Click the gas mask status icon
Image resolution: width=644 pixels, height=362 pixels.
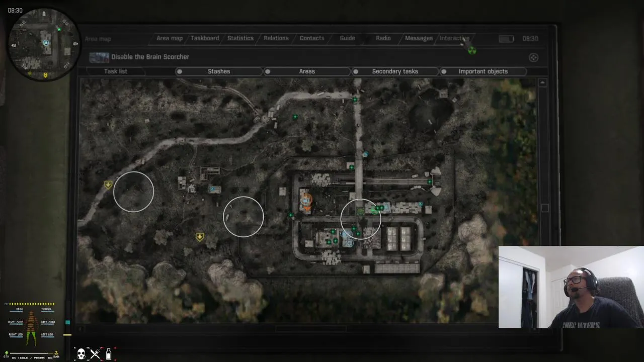81,354
